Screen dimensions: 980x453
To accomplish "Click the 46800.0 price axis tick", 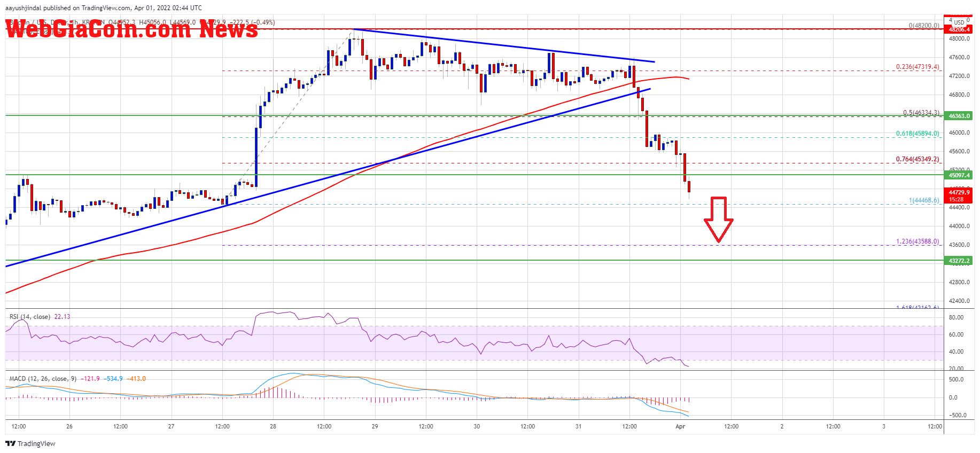I will [x=959, y=95].
